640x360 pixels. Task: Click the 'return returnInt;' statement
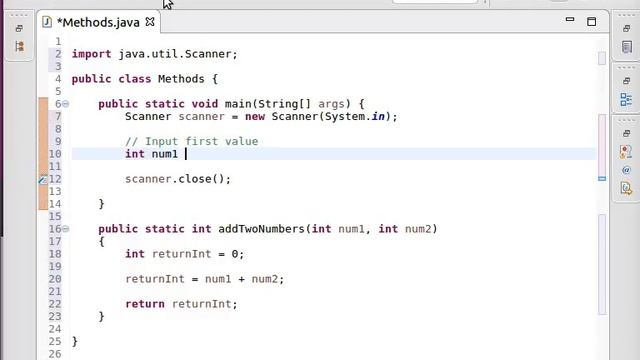(x=181, y=304)
